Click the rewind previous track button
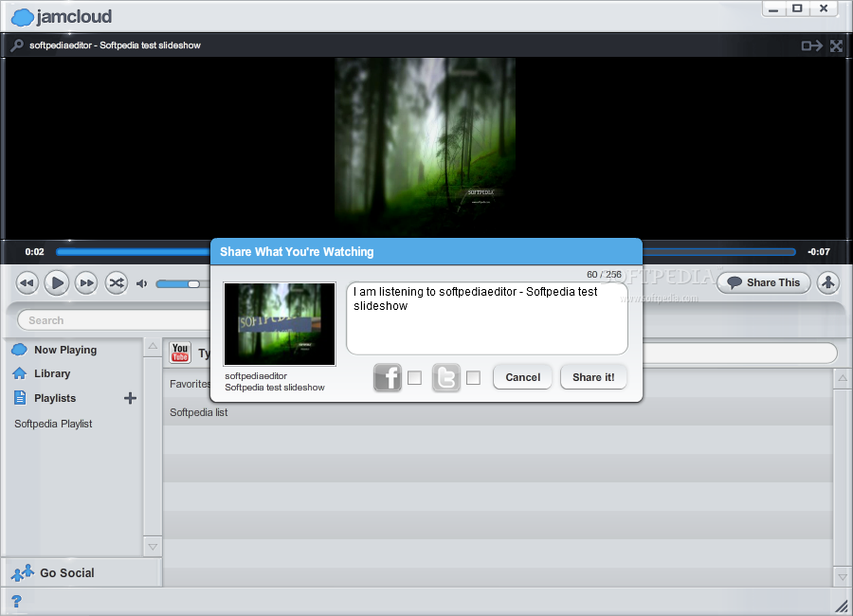This screenshot has height=616, width=853. [27, 283]
